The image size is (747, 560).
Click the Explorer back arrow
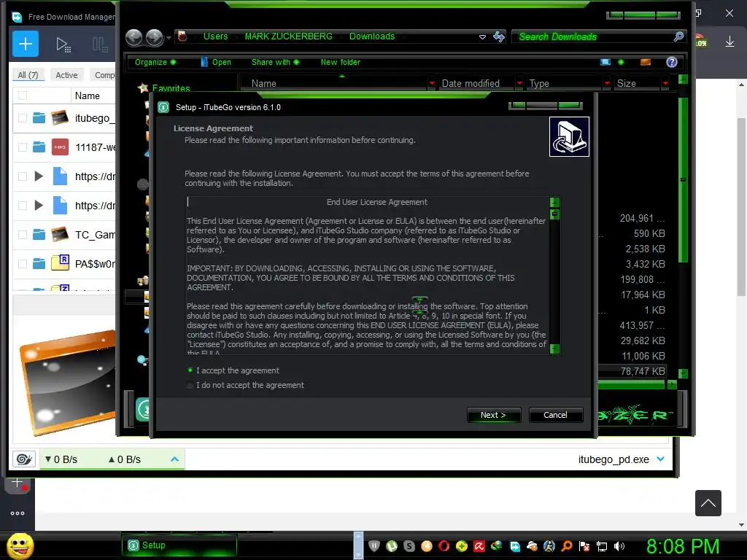click(134, 37)
